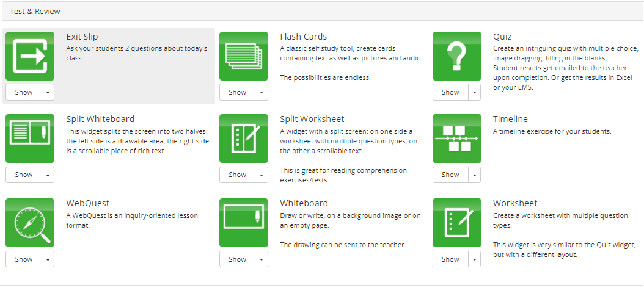Select the Flash Cards widget icon
The image size is (644, 288).
point(244,56)
